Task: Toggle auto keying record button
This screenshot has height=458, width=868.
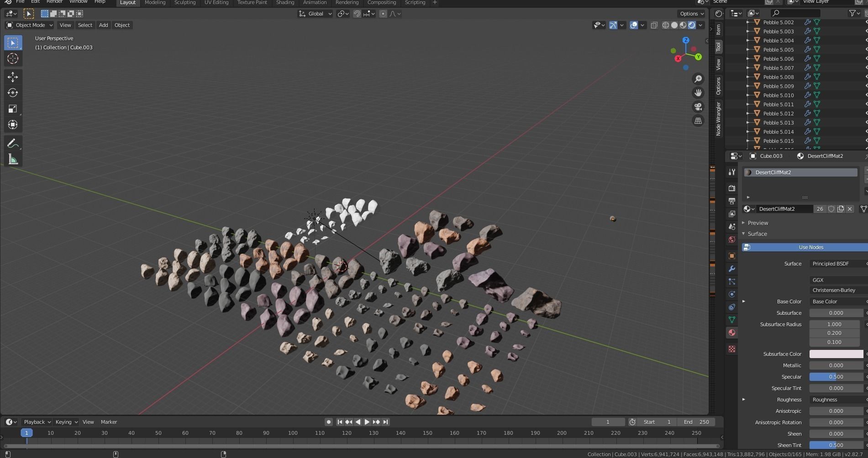Action: pos(328,422)
